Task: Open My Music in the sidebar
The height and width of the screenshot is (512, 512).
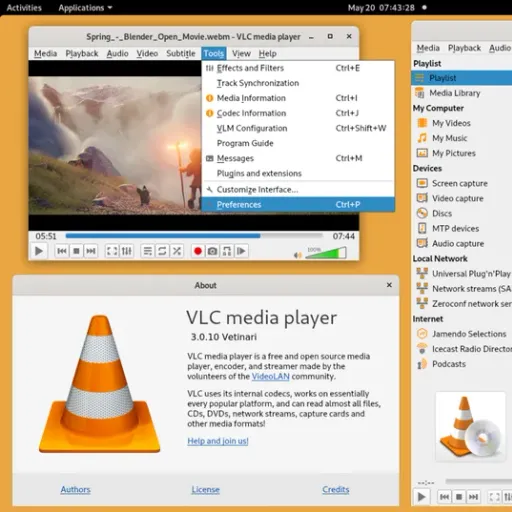Action: (x=462, y=138)
